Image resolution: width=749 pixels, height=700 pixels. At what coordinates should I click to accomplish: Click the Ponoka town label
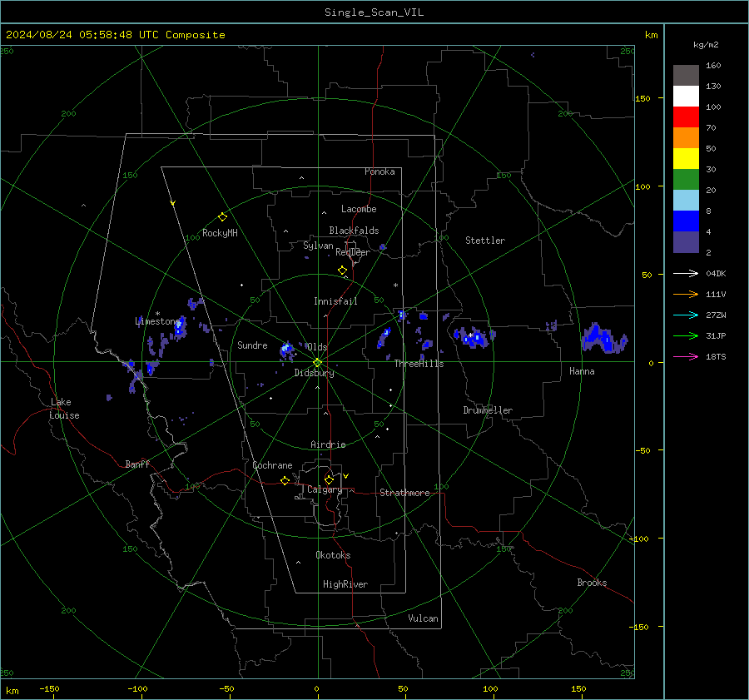[379, 171]
